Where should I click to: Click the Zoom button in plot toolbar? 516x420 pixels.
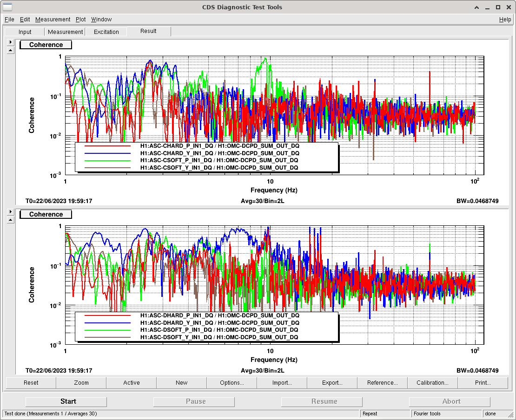coord(81,383)
